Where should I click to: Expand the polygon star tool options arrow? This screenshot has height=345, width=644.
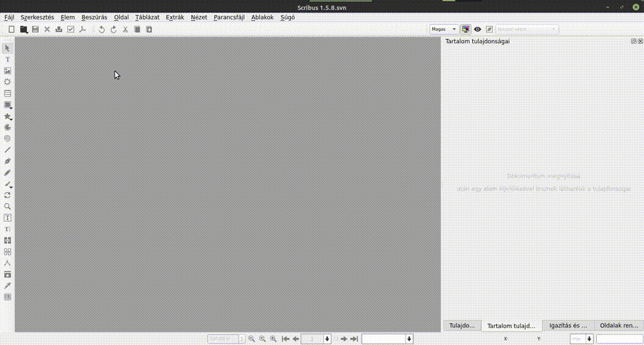coord(11,119)
